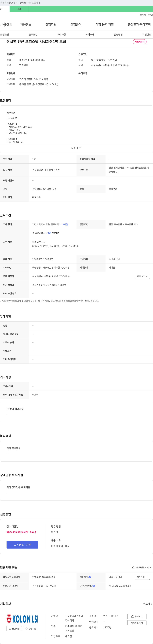This screenshot has height=644, width=153.
Task: Open the 취업지원 main menu
Action: pos(51,24)
